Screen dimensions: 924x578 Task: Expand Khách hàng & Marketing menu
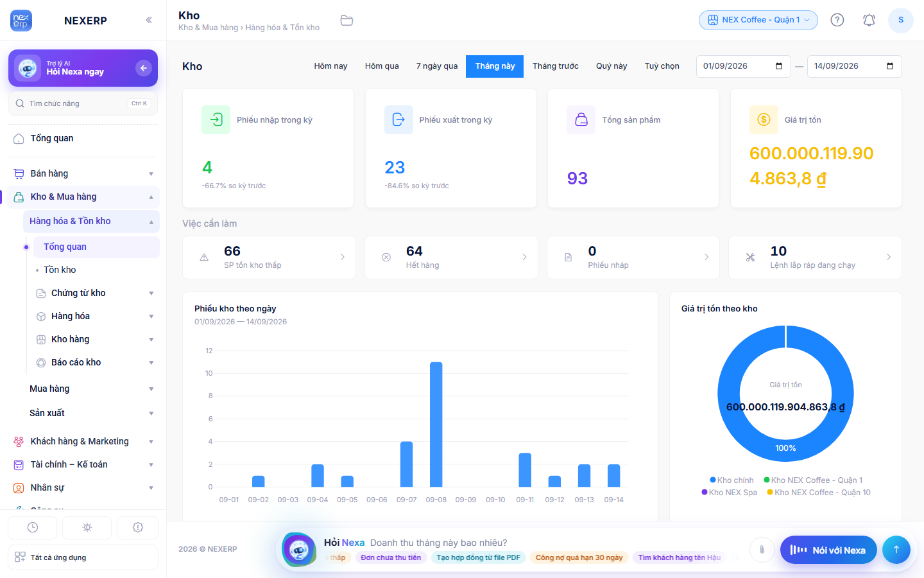pos(151,442)
